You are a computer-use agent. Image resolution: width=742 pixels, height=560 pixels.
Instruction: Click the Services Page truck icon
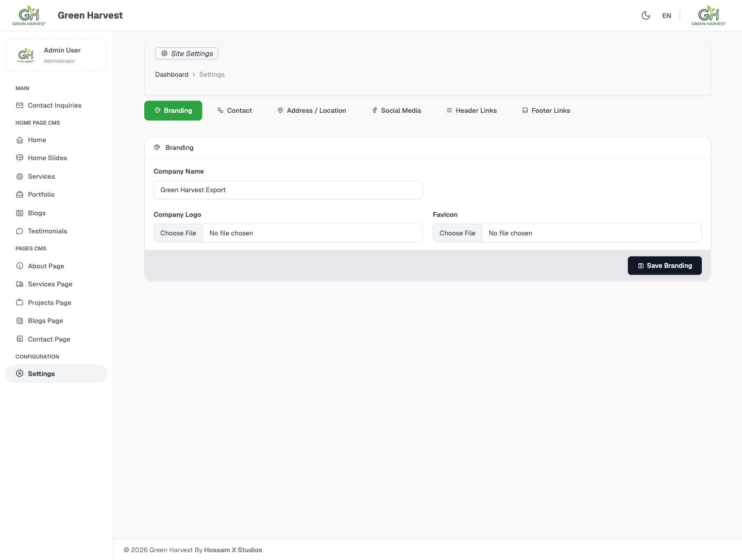pos(20,284)
